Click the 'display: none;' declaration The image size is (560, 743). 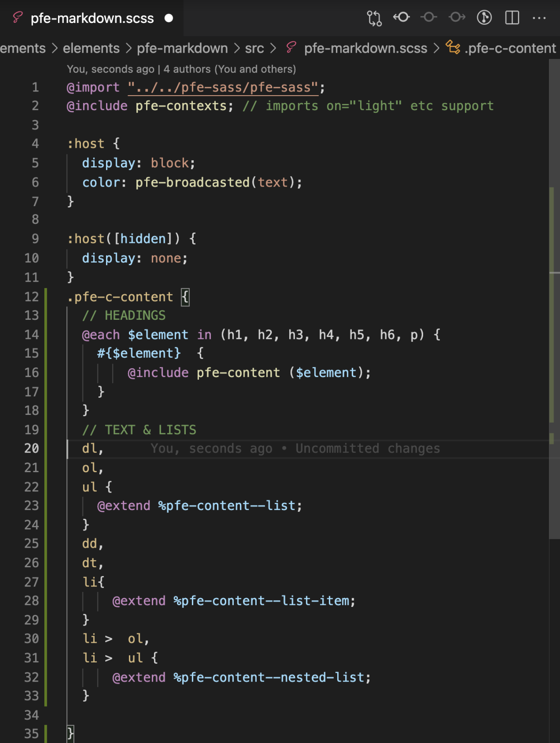(x=135, y=258)
